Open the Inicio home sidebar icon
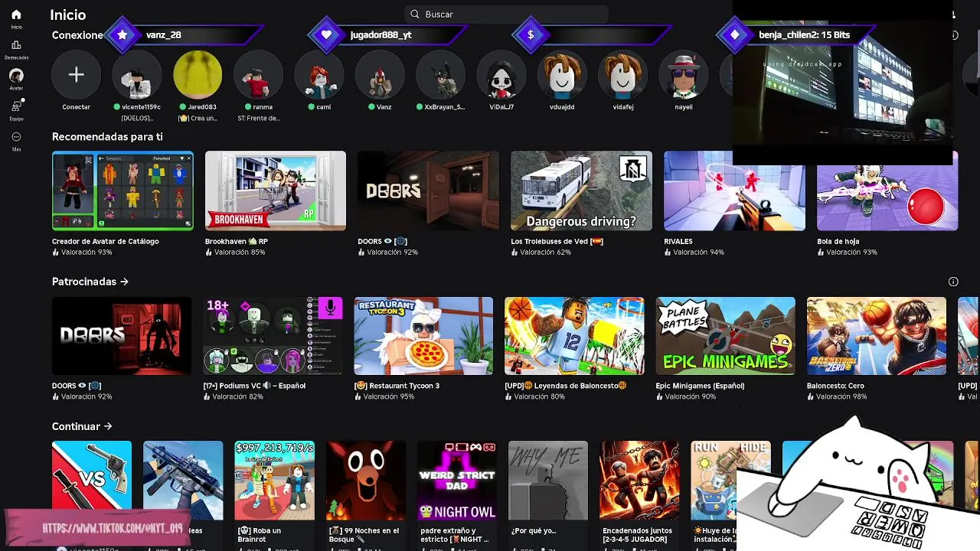 [x=16, y=15]
